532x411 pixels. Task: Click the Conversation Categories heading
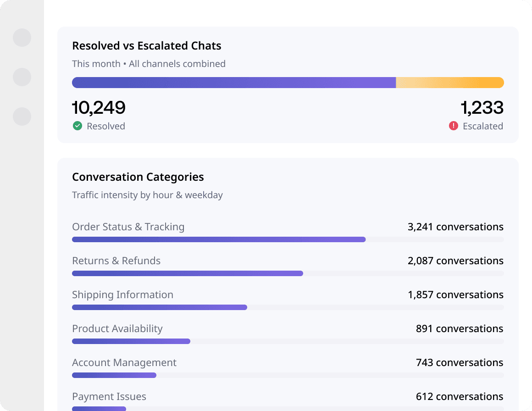(138, 177)
